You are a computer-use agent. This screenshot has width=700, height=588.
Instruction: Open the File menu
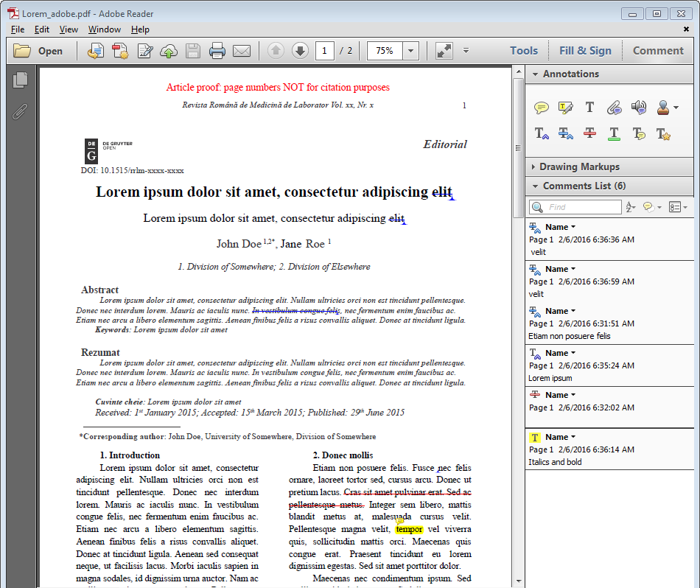[x=18, y=29]
